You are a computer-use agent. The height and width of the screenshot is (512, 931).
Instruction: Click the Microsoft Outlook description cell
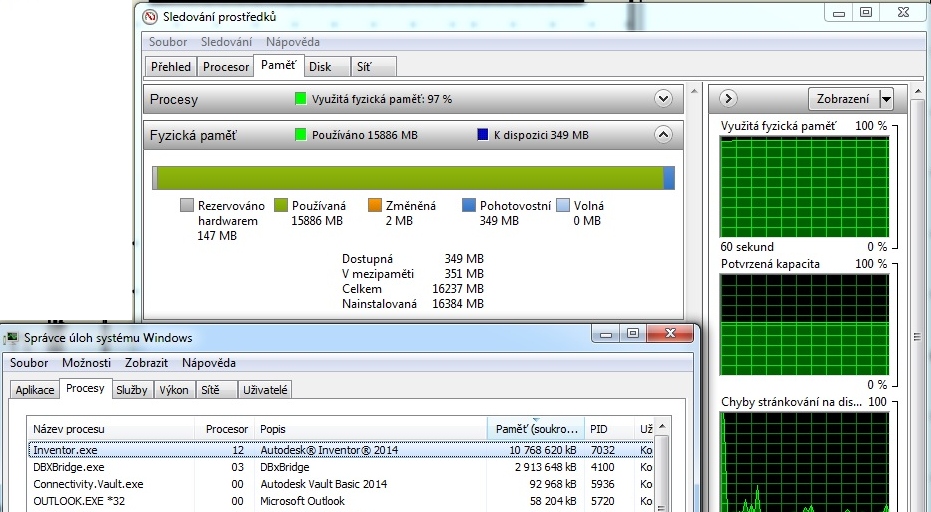point(302,501)
